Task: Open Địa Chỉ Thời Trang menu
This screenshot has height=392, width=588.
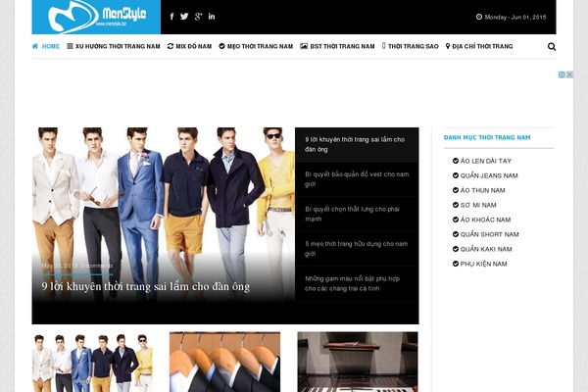Action: tap(479, 46)
